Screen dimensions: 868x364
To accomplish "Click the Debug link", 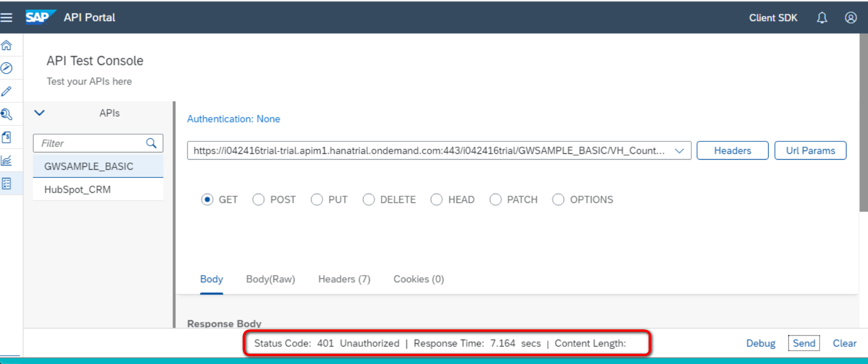I will (760, 343).
